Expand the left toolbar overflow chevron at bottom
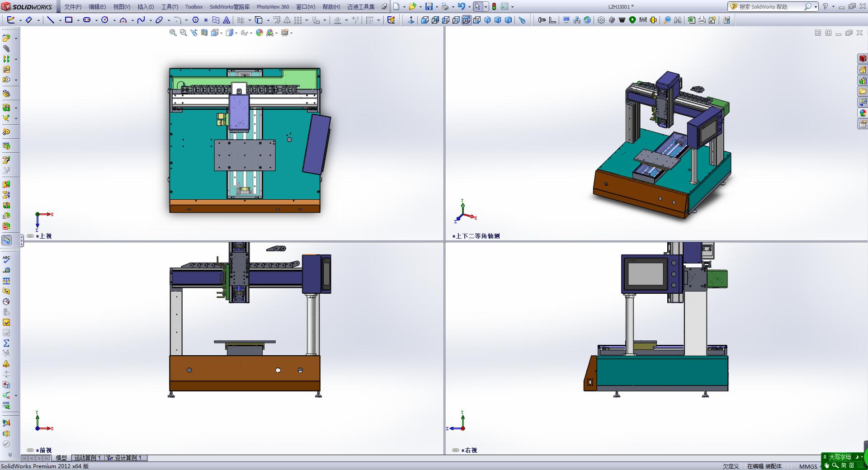This screenshot has width=868, height=470. coord(10,455)
